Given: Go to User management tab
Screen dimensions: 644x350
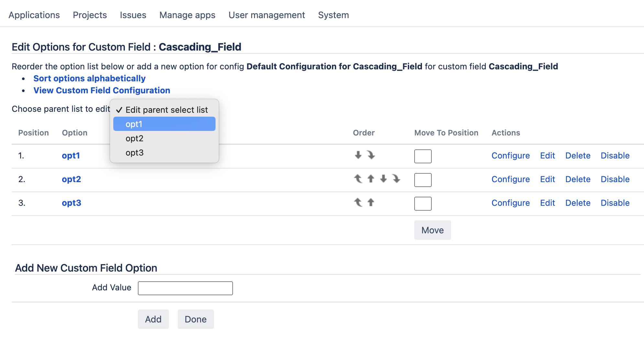Looking at the screenshot, I should pos(267,15).
